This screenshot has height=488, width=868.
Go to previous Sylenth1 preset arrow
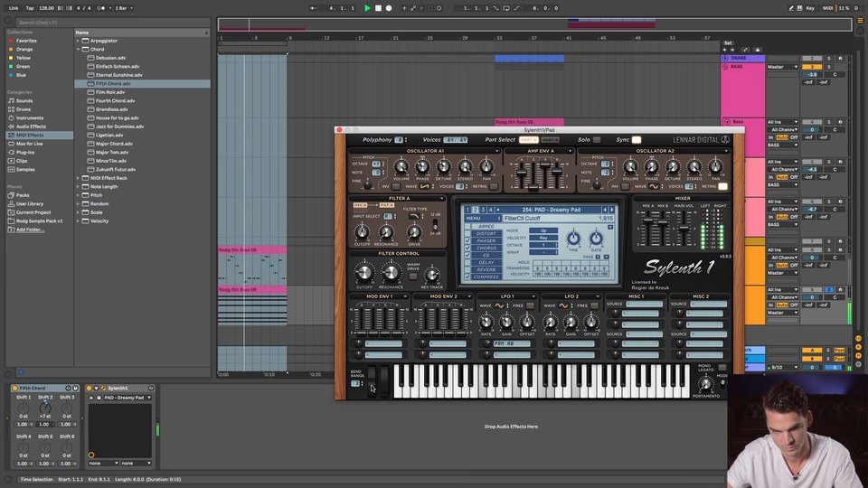tap(605, 210)
